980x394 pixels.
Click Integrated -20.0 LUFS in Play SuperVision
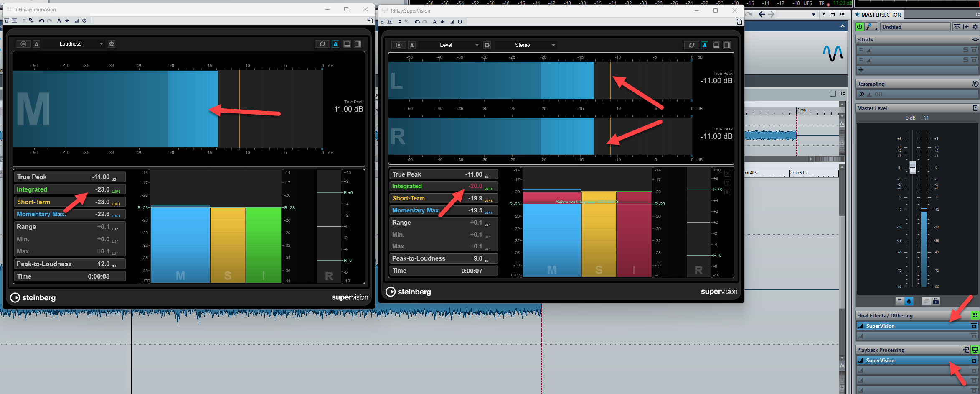click(x=443, y=186)
